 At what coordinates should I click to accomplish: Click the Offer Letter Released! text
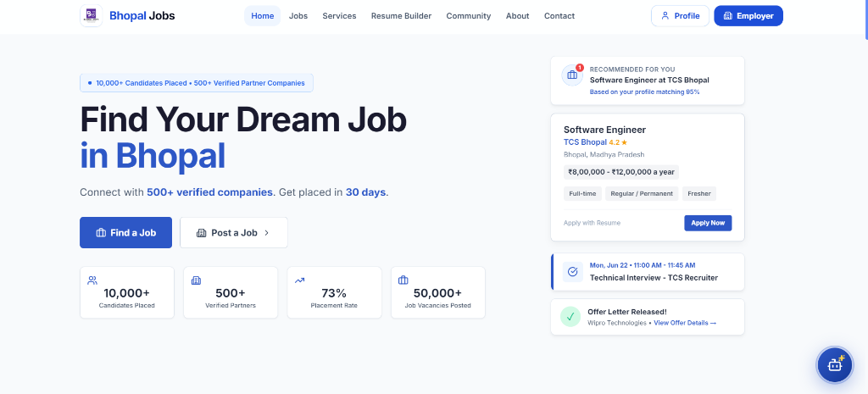[x=627, y=312]
